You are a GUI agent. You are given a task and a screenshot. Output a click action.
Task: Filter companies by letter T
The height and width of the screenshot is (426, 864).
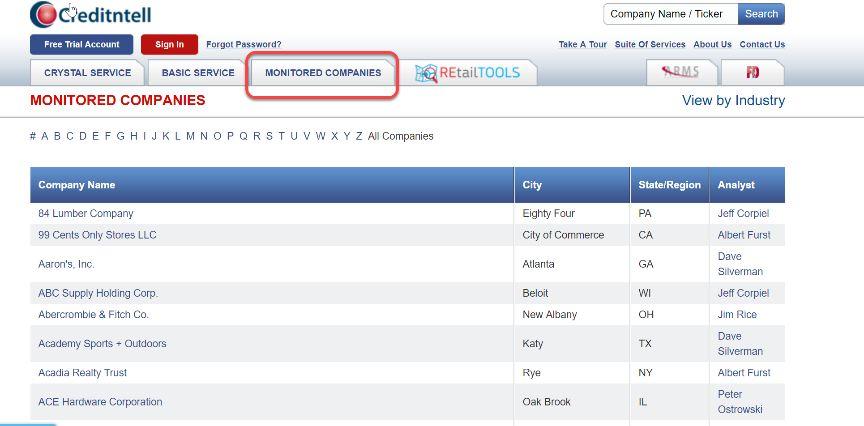(x=282, y=136)
